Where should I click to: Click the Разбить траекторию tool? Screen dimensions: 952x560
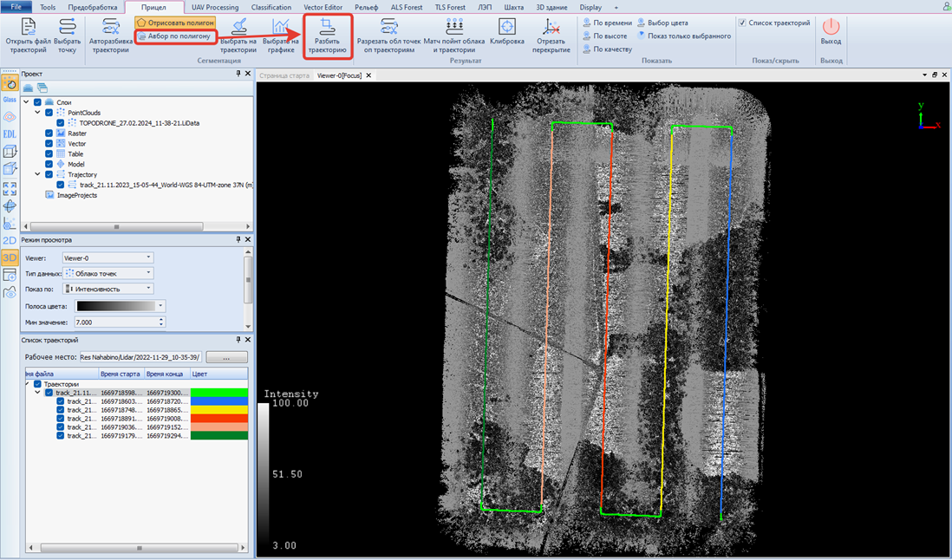[x=327, y=36]
